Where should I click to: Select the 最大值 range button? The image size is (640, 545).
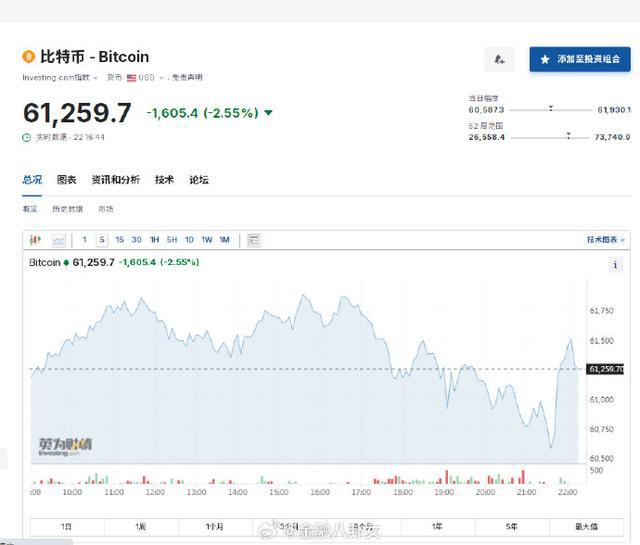point(587,527)
